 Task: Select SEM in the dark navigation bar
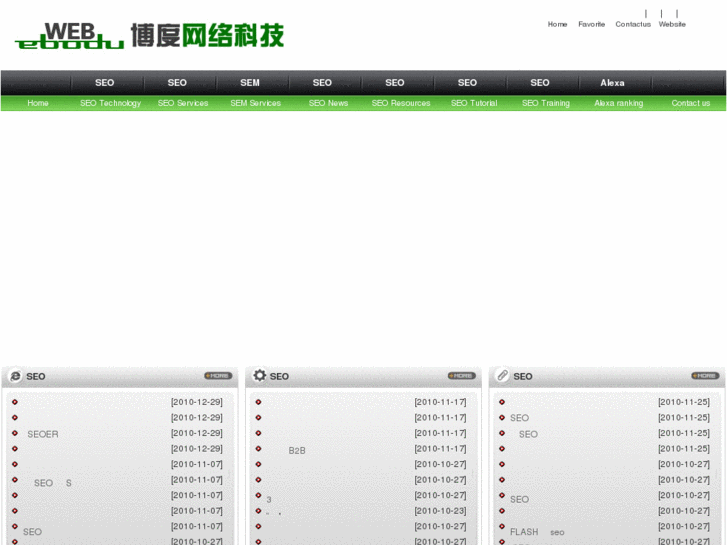pos(250,83)
